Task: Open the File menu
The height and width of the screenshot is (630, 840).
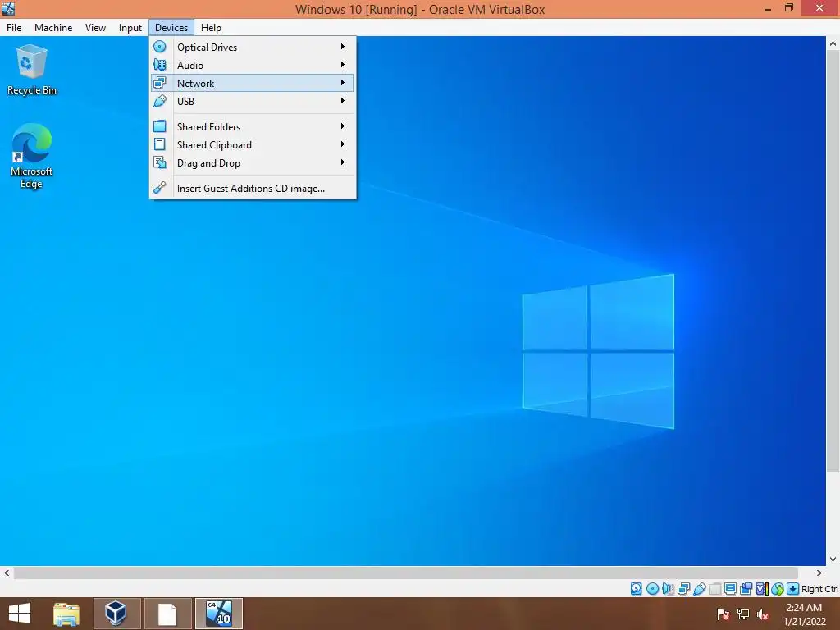Action: click(x=14, y=28)
